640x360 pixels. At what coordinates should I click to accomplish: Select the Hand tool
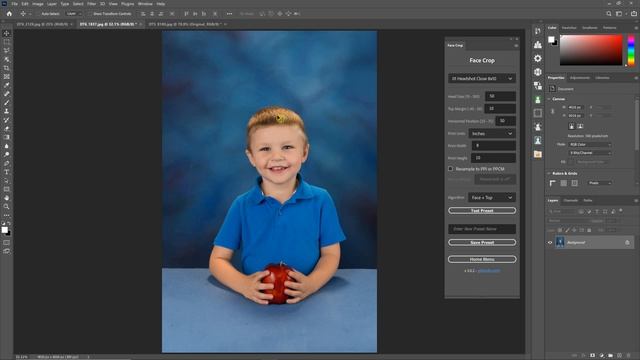[7, 198]
